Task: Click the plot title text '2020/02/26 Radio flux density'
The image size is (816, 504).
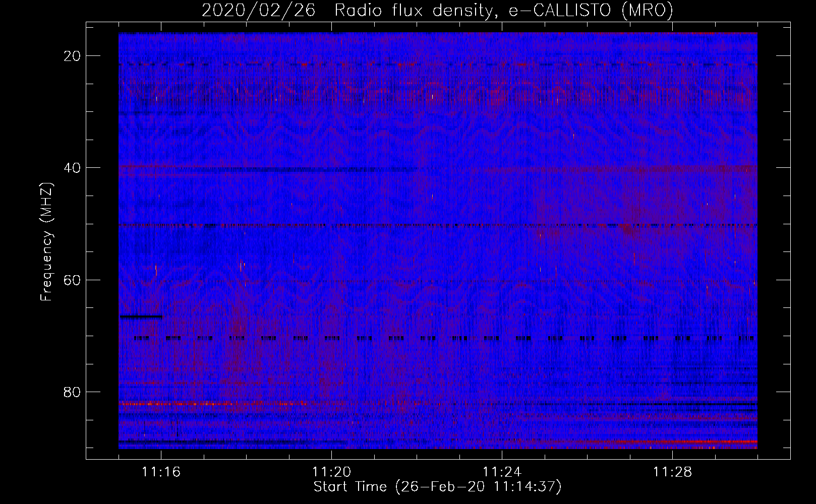Action: pyautogui.click(x=346, y=10)
